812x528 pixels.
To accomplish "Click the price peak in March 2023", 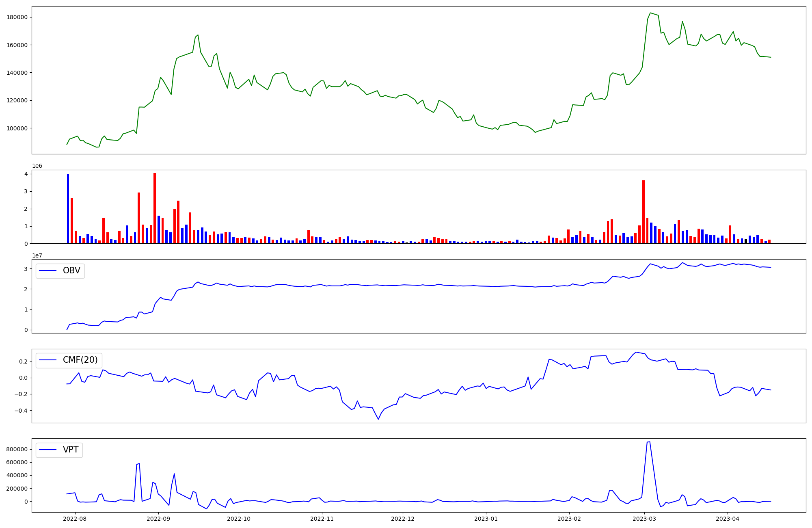I will pos(650,13).
